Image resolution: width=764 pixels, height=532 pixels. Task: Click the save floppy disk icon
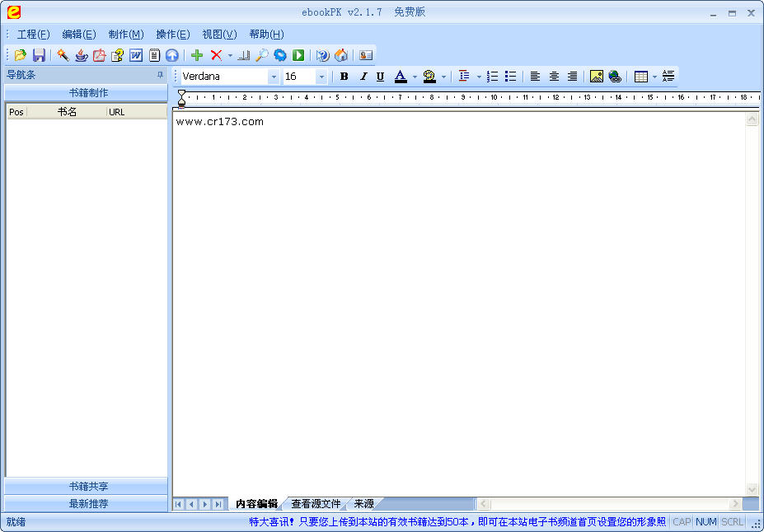coord(39,55)
